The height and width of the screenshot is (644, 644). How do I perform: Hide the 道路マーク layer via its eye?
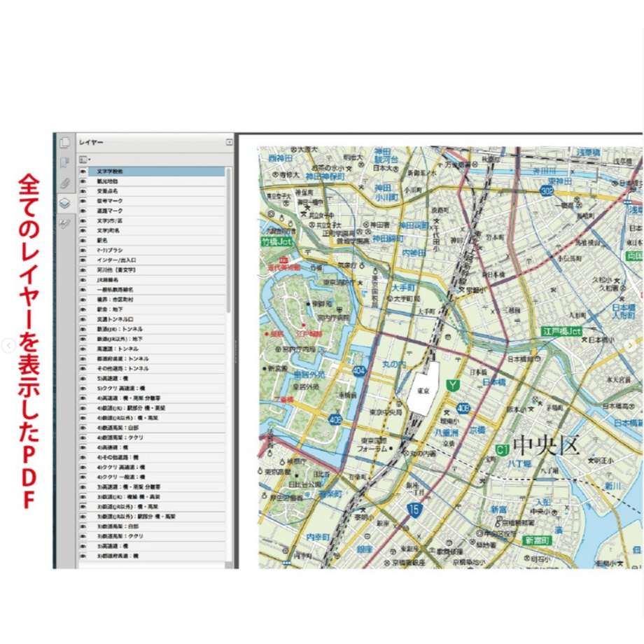(x=83, y=211)
